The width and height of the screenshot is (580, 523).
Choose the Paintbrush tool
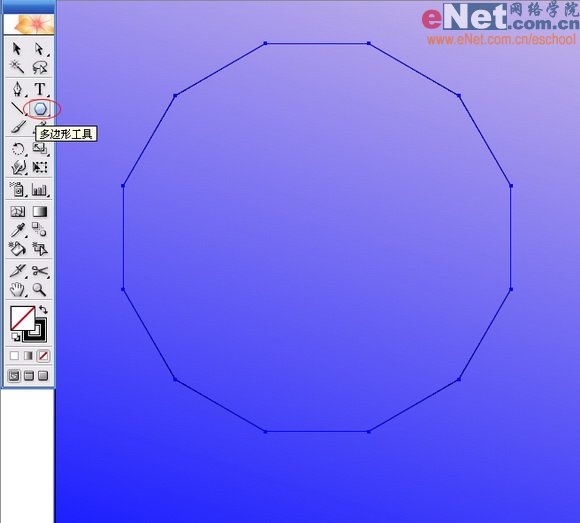18,126
